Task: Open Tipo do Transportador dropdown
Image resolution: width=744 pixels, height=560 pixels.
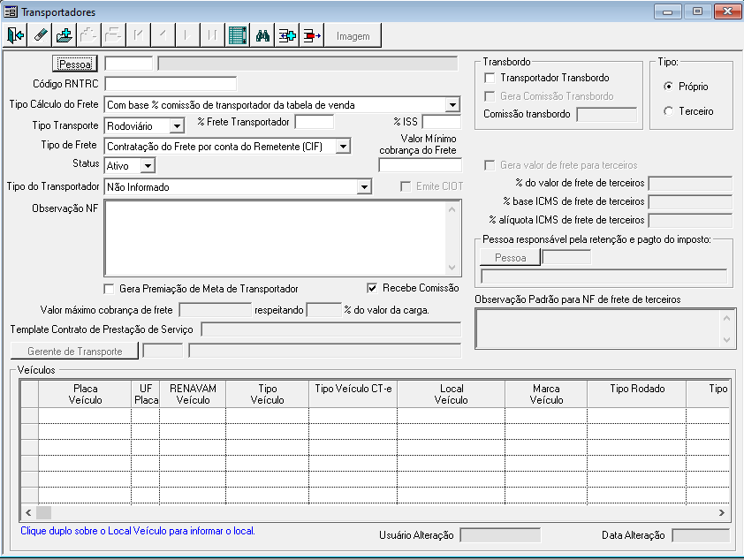Action: tap(364, 187)
